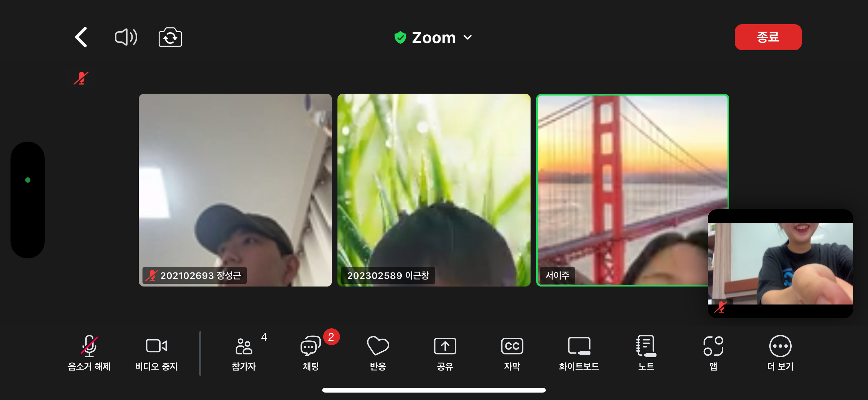Tap the self-view video thumbnail
The image size is (868, 400).
point(780,263)
